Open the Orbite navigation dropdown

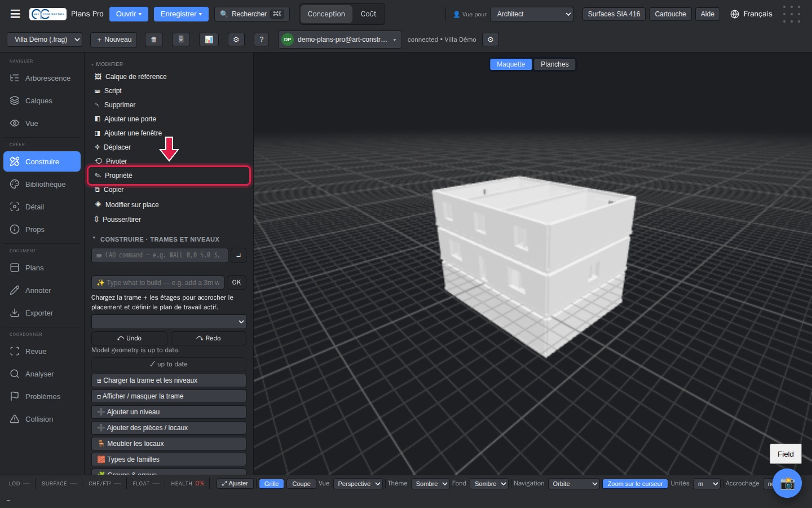pyautogui.click(x=573, y=484)
